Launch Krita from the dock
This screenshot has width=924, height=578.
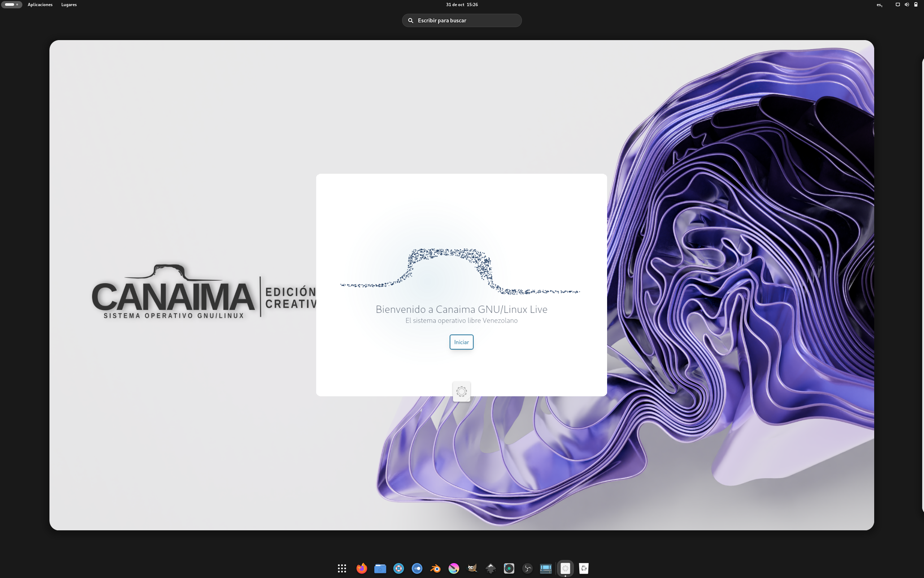[454, 568]
